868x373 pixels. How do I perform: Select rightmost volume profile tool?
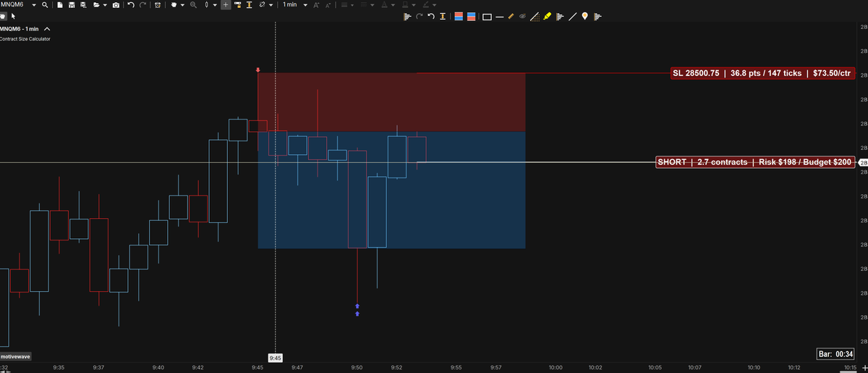pyautogui.click(x=597, y=17)
